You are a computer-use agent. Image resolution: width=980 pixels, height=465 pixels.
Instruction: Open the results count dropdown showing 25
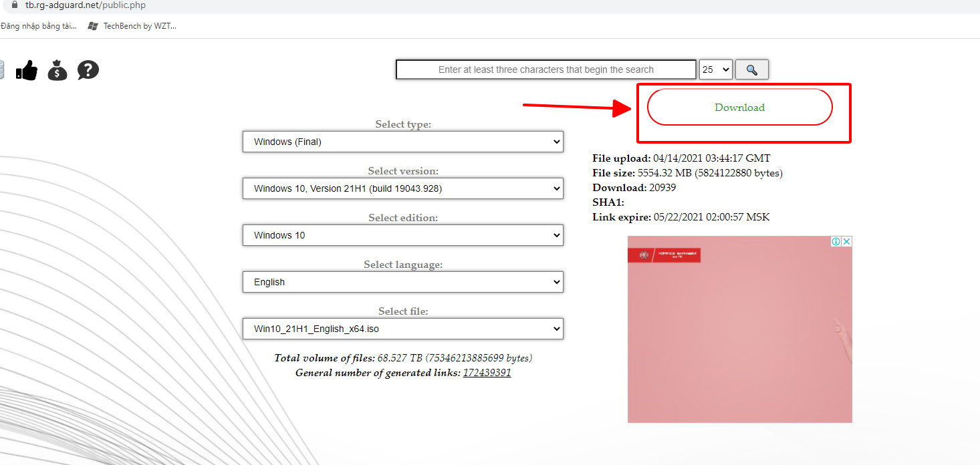pos(716,69)
